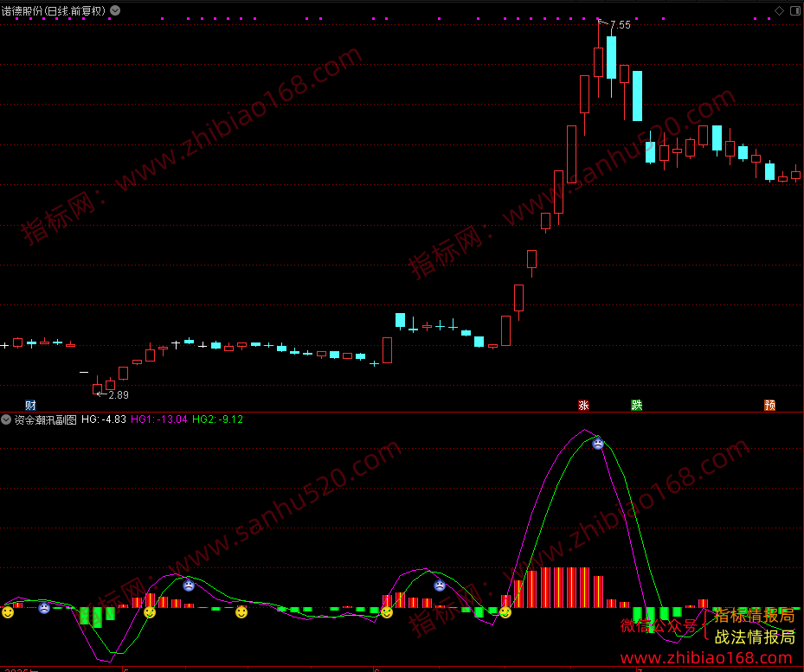Image resolution: width=804 pixels, height=672 pixels.
Task: Expand the dropdown before 资金潮汛副图
Action: click(x=6, y=419)
